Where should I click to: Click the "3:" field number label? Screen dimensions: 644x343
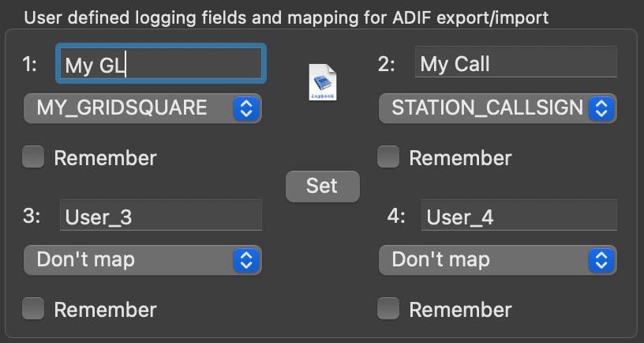point(32,216)
